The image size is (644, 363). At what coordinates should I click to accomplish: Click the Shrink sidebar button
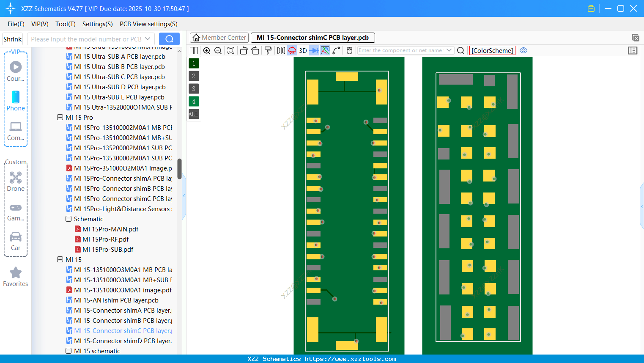coord(12,38)
